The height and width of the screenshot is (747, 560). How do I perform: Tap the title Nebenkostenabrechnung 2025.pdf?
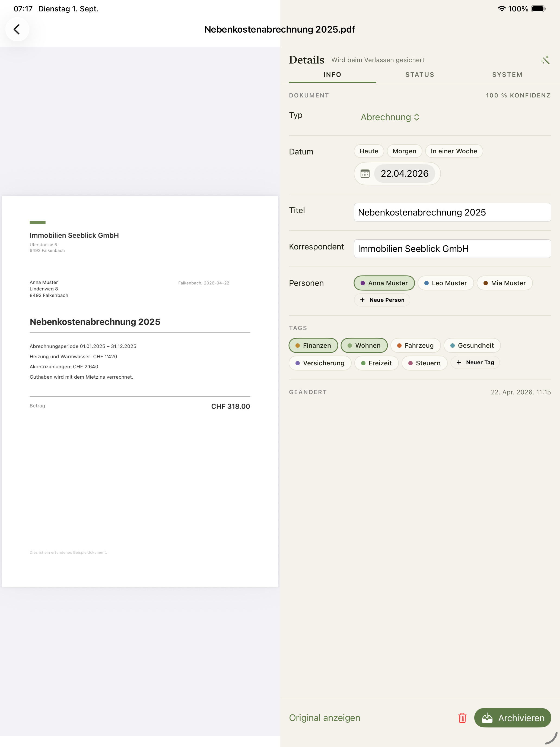280,29
